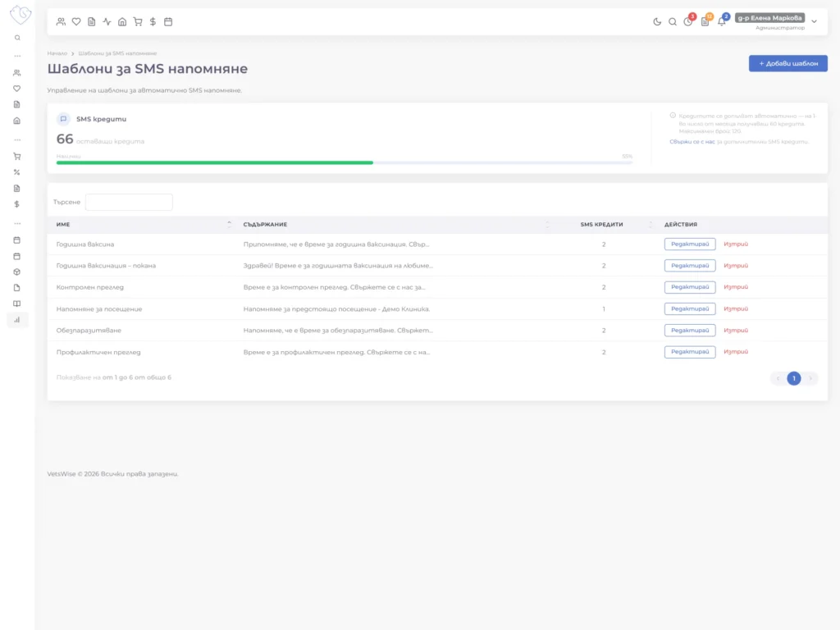Select the Профилактичен преглед row name
Image resolution: width=840 pixels, height=630 pixels.
click(x=98, y=352)
